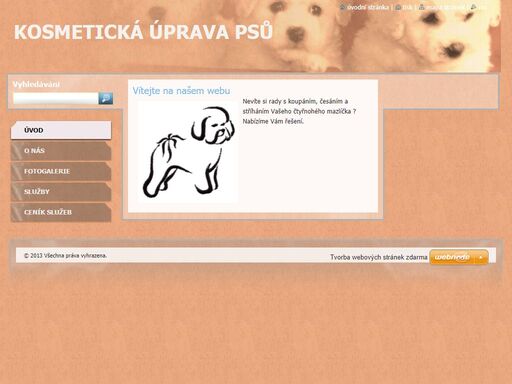Select the ÚVOD menu item
This screenshot has width=512, height=384.
[61, 130]
